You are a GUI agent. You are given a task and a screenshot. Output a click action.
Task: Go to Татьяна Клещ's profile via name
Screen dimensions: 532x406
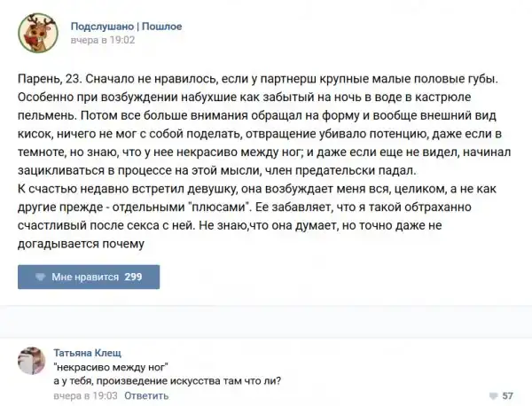(x=91, y=350)
